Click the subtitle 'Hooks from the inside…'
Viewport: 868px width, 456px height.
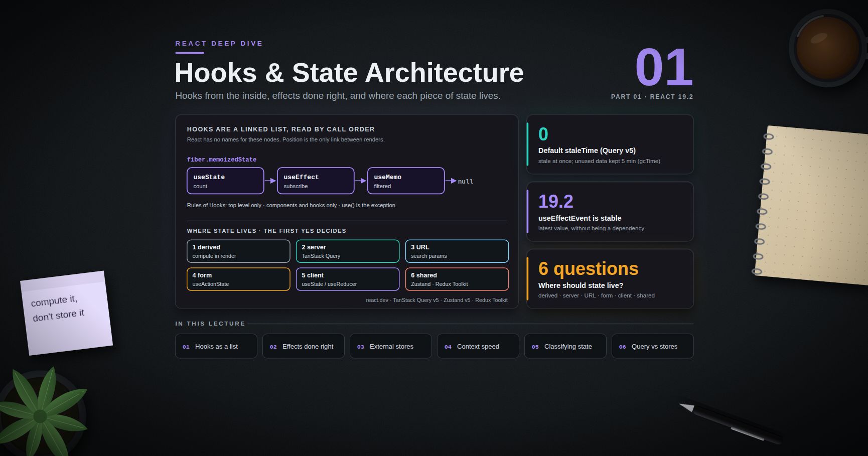(x=338, y=96)
